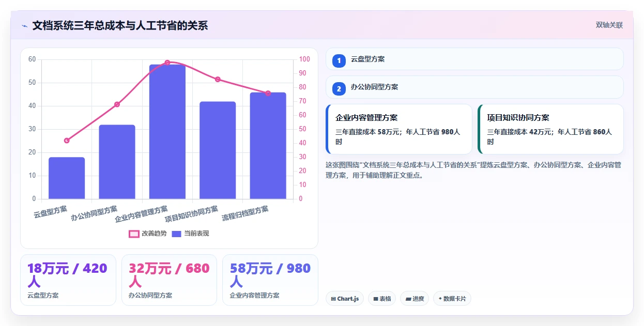Toggle the 当前表现 legend swatch

tap(177, 234)
